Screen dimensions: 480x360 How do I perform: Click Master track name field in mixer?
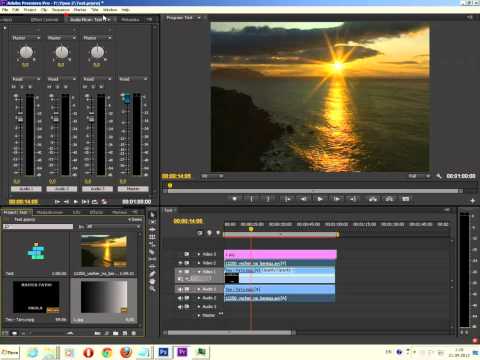(133, 189)
